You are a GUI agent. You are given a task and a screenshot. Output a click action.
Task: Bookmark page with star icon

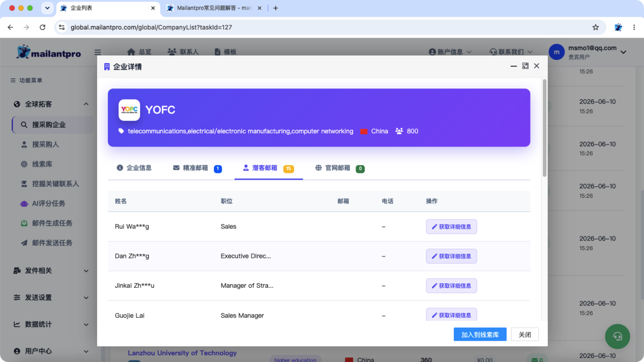point(595,27)
